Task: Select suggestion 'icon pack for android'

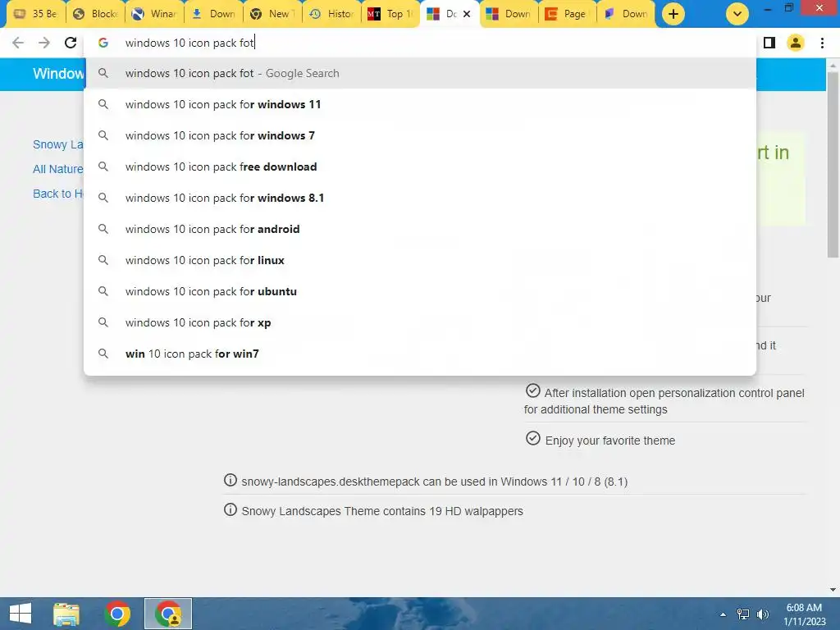Action: [x=420, y=229]
